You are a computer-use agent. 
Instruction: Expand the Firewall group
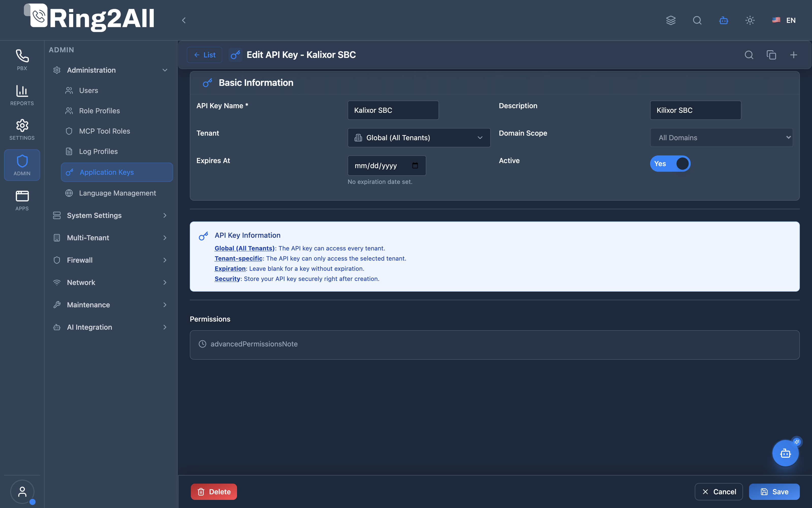(110, 260)
